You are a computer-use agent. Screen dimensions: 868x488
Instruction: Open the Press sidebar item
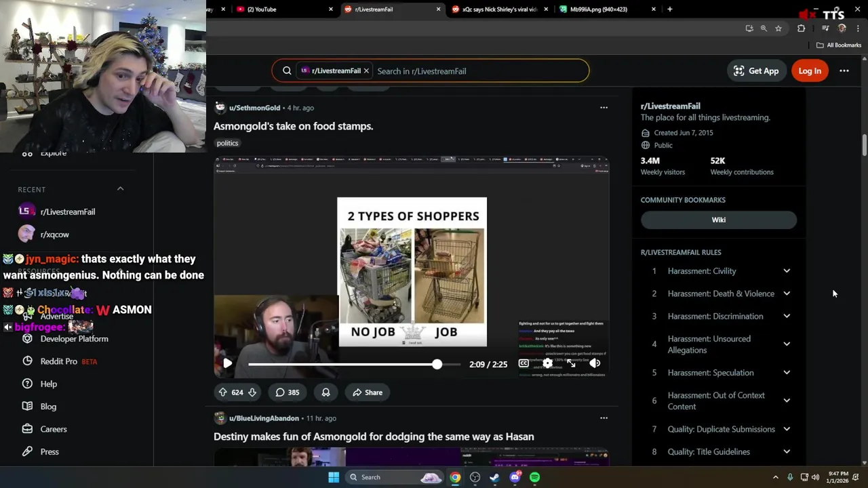50,451
